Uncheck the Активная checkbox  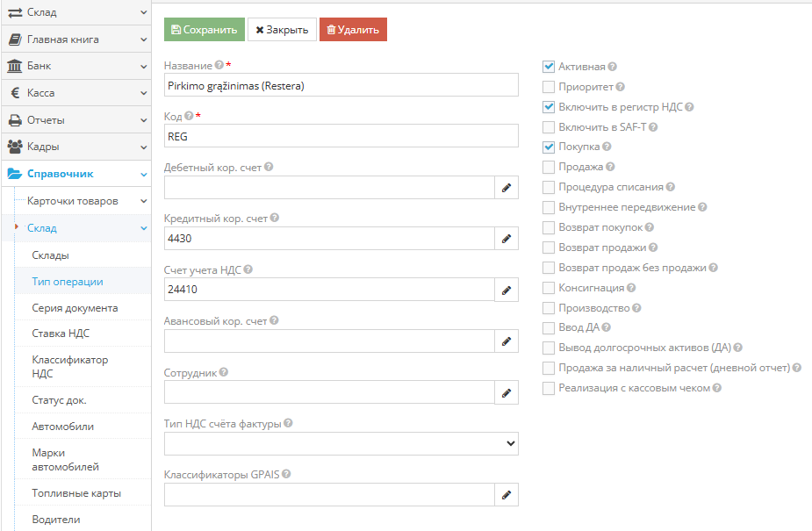[549, 67]
